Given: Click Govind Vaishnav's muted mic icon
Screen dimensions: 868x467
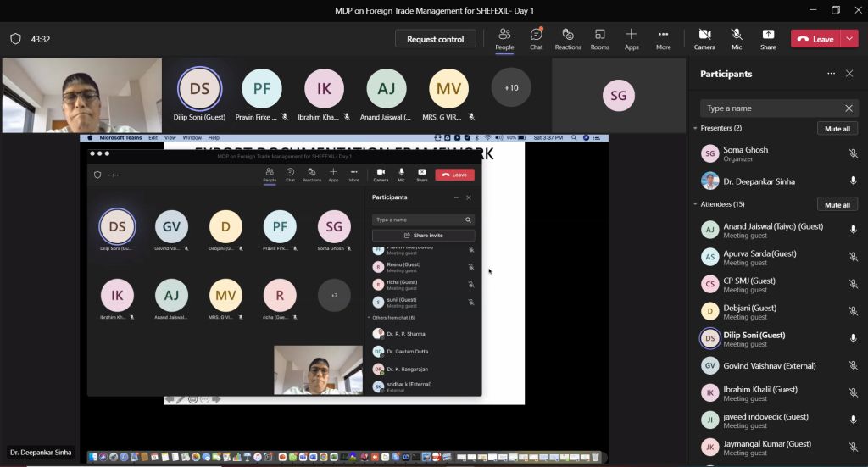Looking at the screenshot, I should pyautogui.click(x=853, y=365).
